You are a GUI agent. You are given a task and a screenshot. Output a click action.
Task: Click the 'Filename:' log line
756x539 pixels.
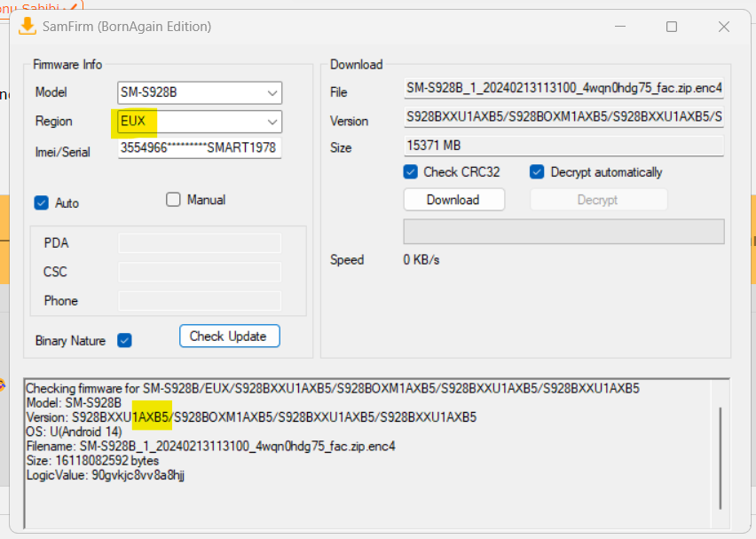pos(210,446)
